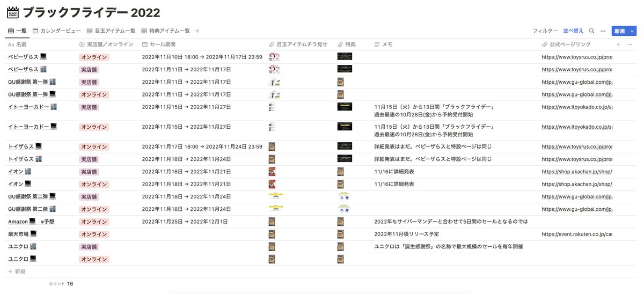Open 特典 thumbnail in first ベビーザらス row
This screenshot has width=644, height=294.
[x=345, y=56]
